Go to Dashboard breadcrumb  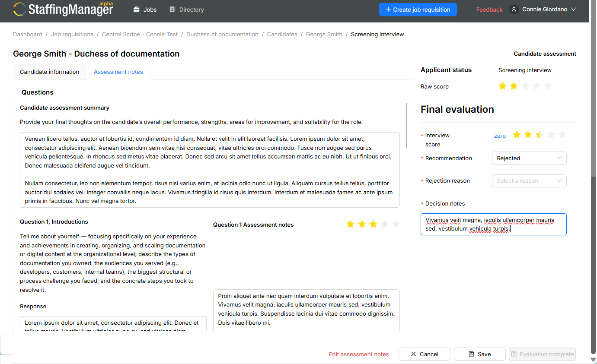[x=28, y=35]
